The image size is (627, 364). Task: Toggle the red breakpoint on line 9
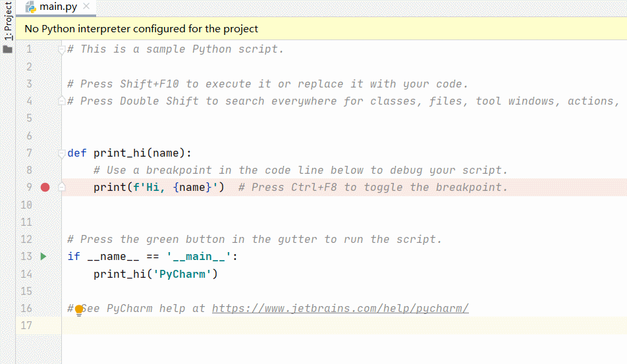tap(45, 188)
